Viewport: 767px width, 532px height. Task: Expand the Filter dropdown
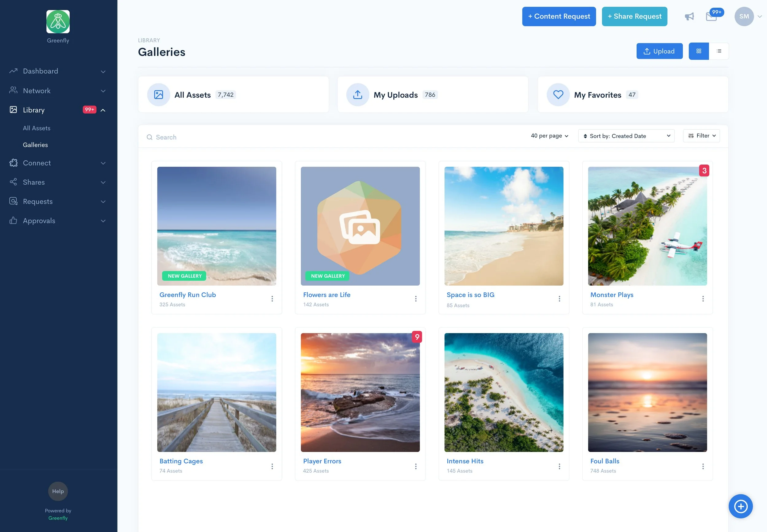point(701,136)
